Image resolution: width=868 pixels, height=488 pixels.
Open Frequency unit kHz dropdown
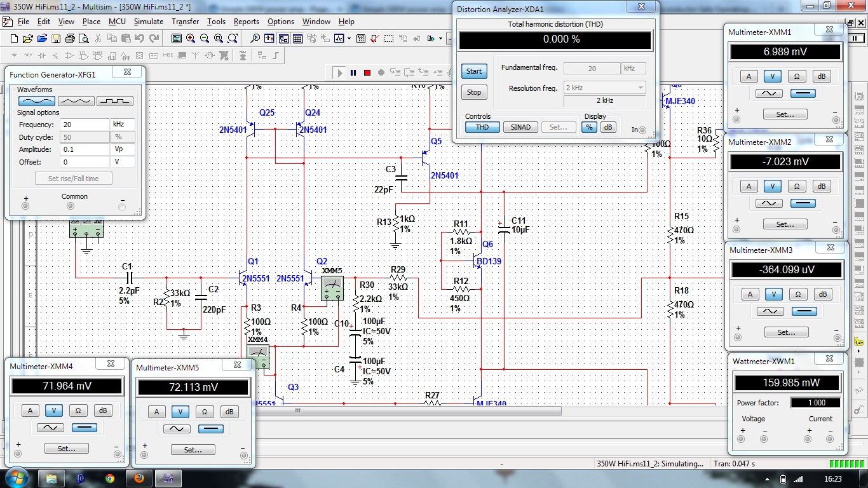coord(123,124)
